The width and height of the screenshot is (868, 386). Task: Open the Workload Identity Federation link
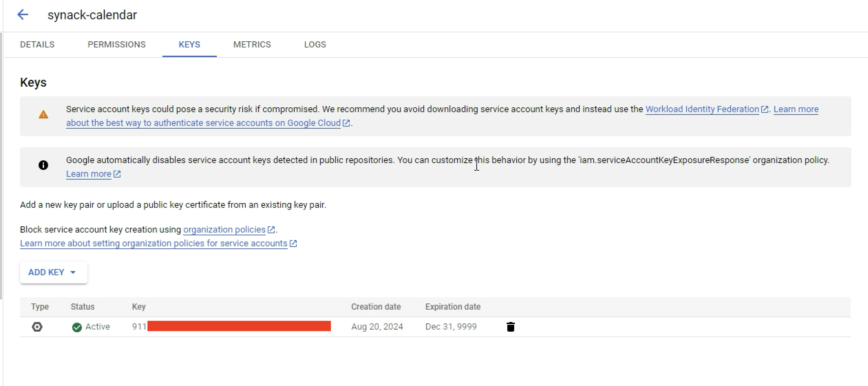702,109
